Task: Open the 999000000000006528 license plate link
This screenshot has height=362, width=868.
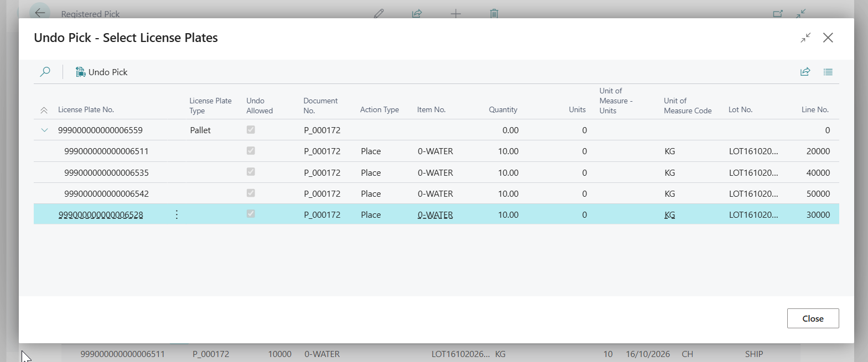Action: point(101,214)
